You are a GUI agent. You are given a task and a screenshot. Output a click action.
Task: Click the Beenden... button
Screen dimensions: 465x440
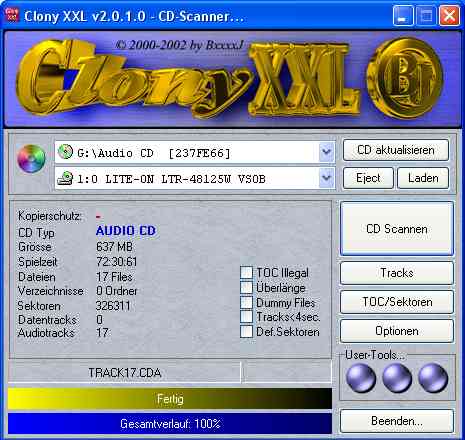[x=397, y=421]
